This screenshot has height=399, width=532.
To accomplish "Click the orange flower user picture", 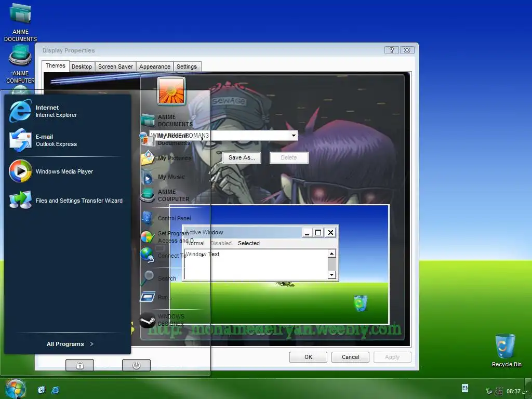I will click(171, 90).
